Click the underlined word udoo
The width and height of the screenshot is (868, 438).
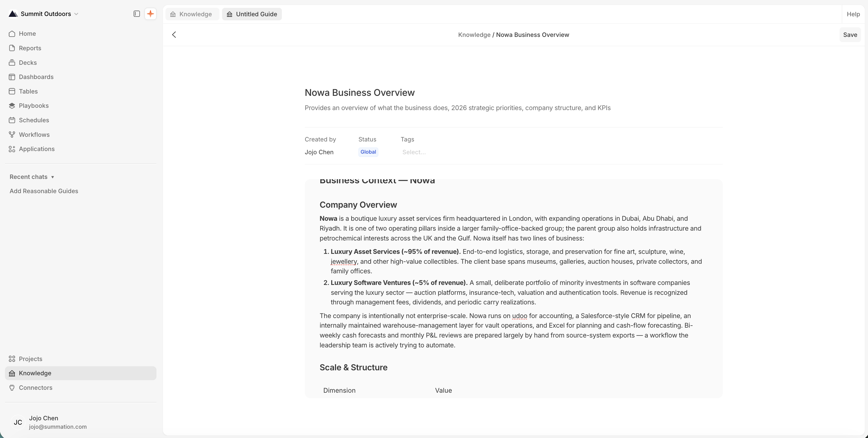click(x=519, y=316)
